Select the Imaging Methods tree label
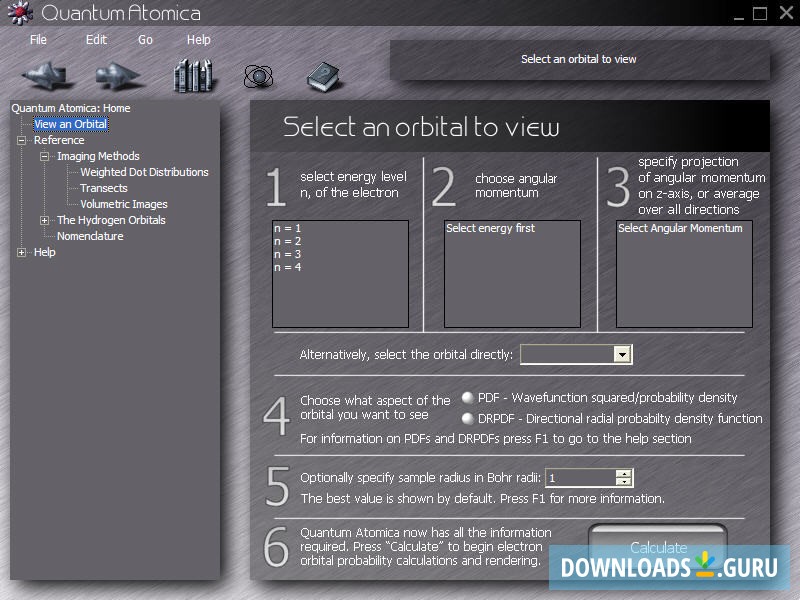Image resolution: width=800 pixels, height=600 pixels. [98, 156]
